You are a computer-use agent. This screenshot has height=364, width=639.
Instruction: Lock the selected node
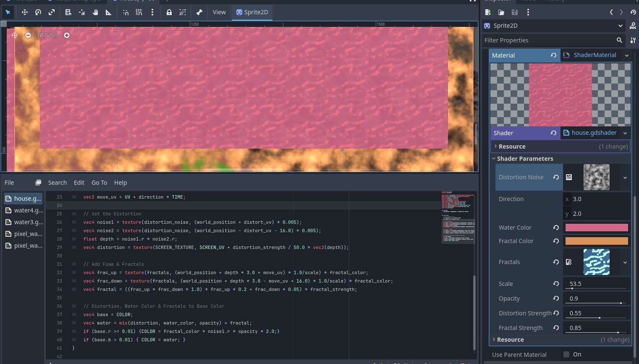[x=169, y=12]
